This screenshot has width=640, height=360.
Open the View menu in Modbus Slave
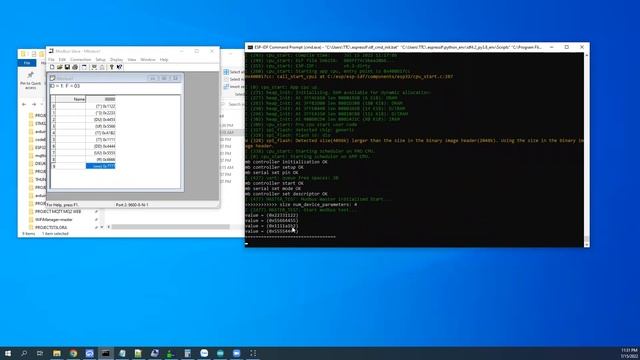131,60
